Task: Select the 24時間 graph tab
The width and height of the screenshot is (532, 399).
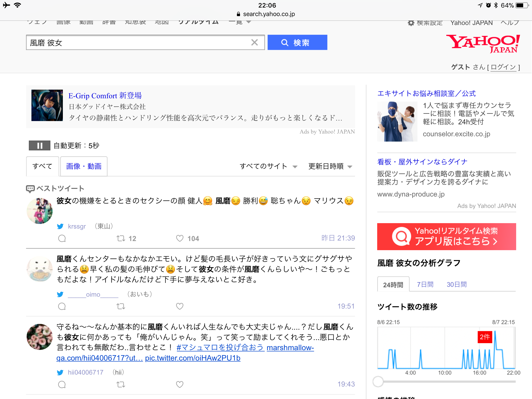Action: pos(393,285)
